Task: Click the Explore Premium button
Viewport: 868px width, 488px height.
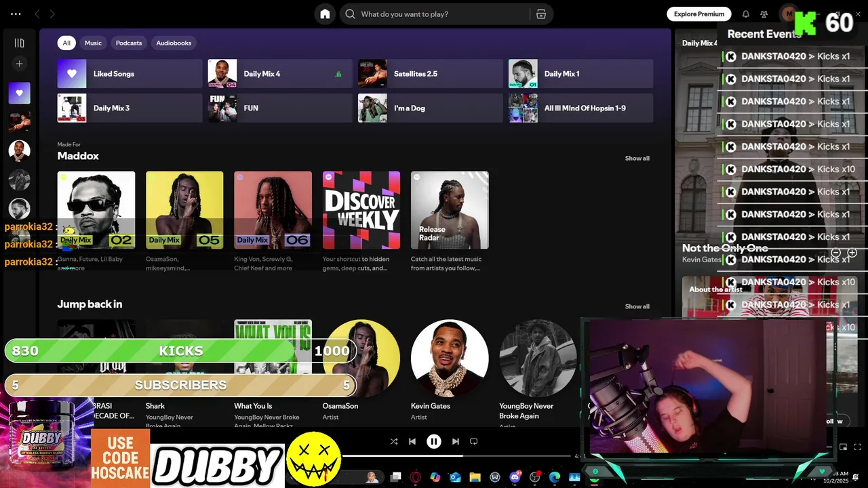Action: 699,14
